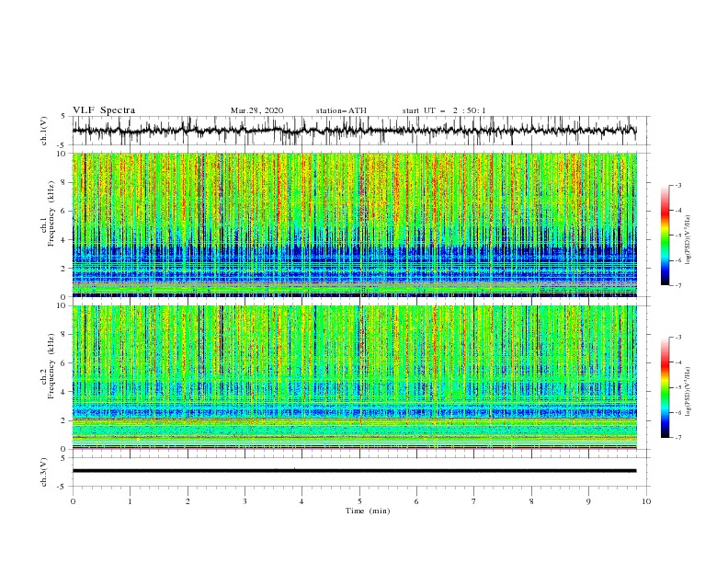Click the ch.1 spectrogram color bar
This screenshot has width=728, height=563.
pyautogui.click(x=665, y=236)
